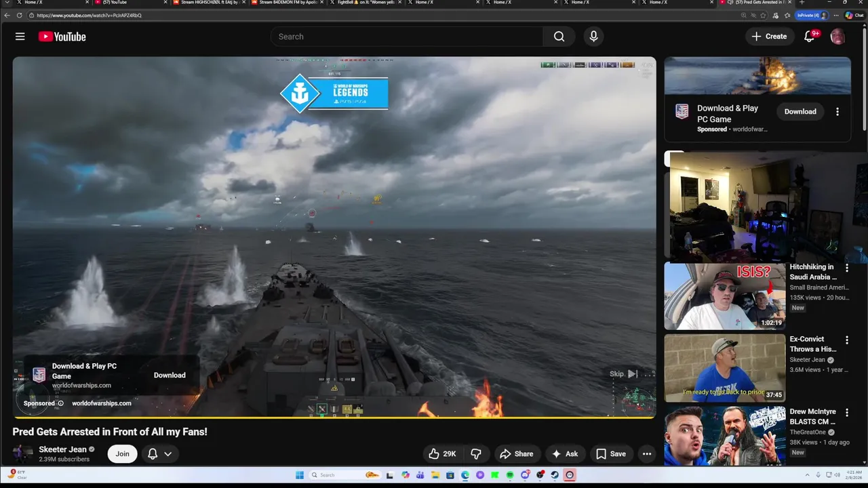
Task: Click Download in sidebar ad card
Action: (800, 112)
